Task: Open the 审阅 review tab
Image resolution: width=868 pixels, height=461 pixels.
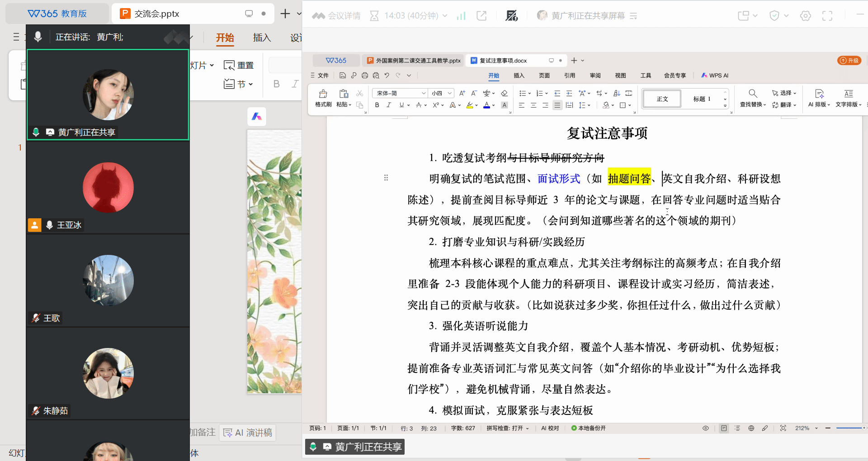Action: coord(595,75)
